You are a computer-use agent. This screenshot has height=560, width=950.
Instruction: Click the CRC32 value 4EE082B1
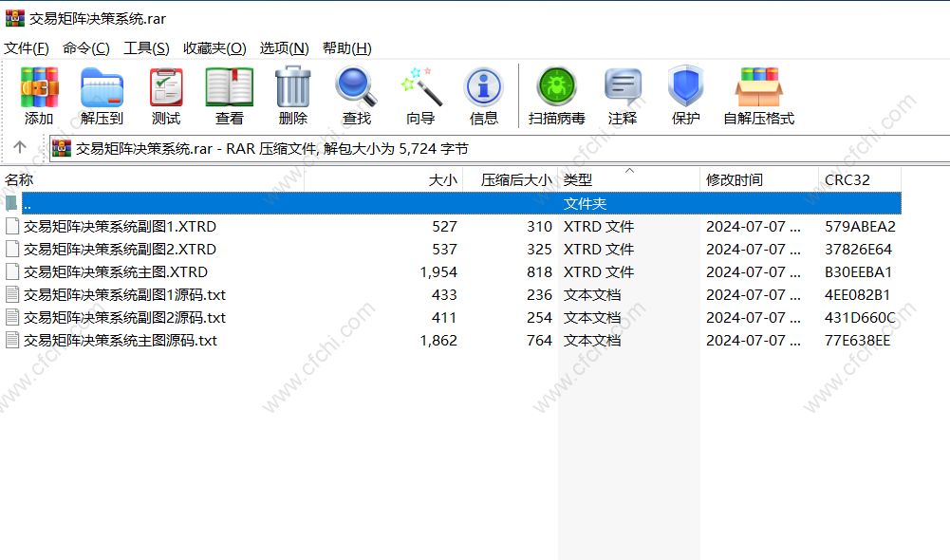(857, 294)
